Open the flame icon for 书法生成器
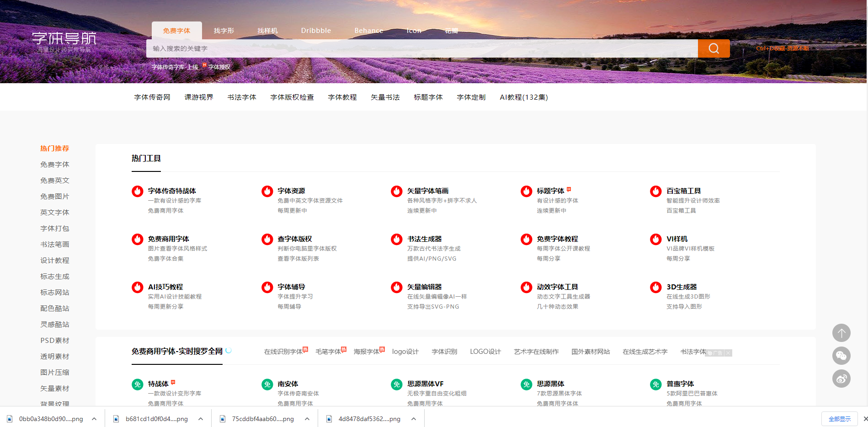The width and height of the screenshot is (868, 427). coord(397,239)
